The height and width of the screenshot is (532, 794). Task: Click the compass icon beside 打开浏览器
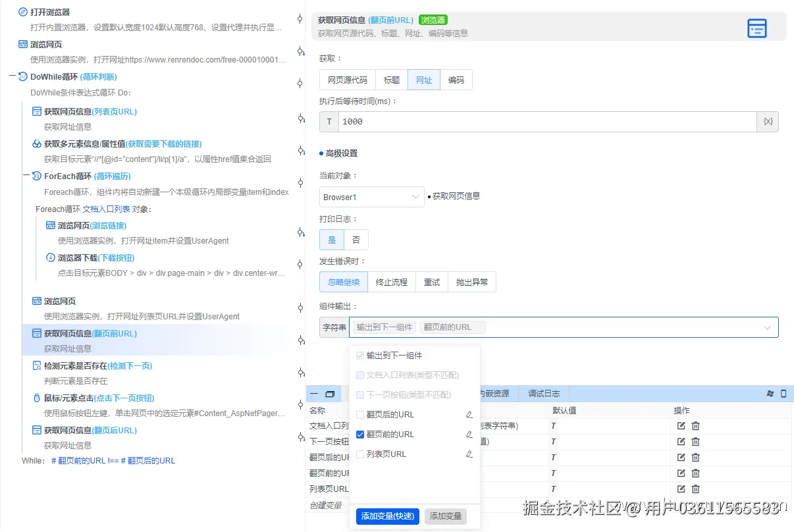23,12
